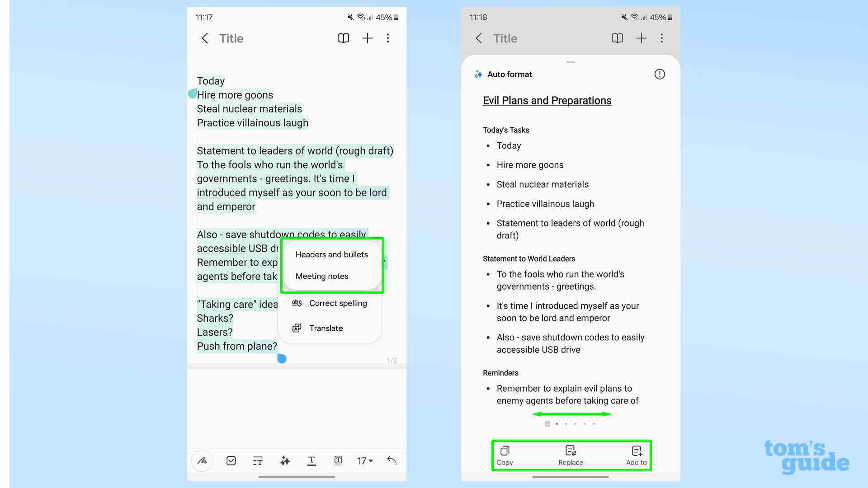Click Copy button in Auto format panel
This screenshot has width=868, height=488.
coord(505,455)
